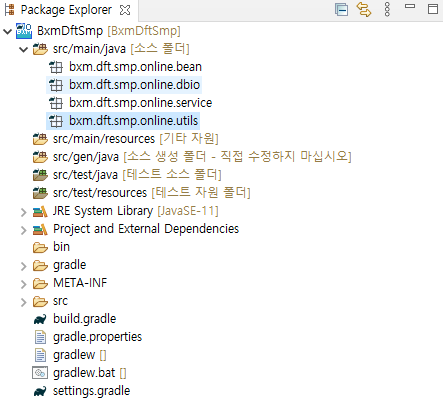Expand the JRE System Library node
The image size is (443, 418).
24,212
